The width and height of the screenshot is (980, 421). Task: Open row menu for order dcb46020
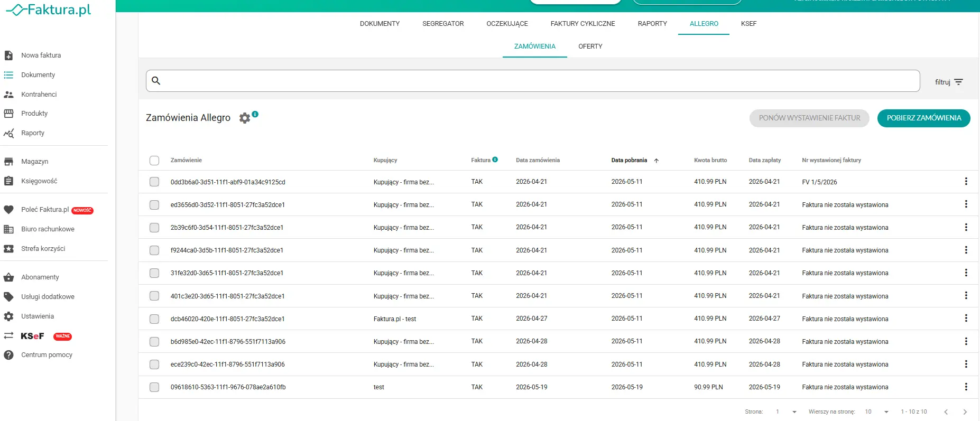966,319
